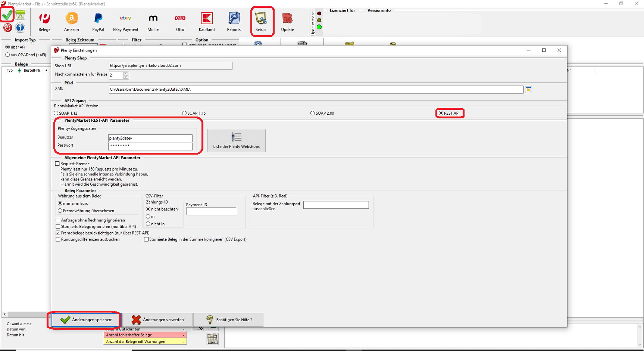Click the Update toolbar icon
The image size is (644, 351).
(287, 22)
